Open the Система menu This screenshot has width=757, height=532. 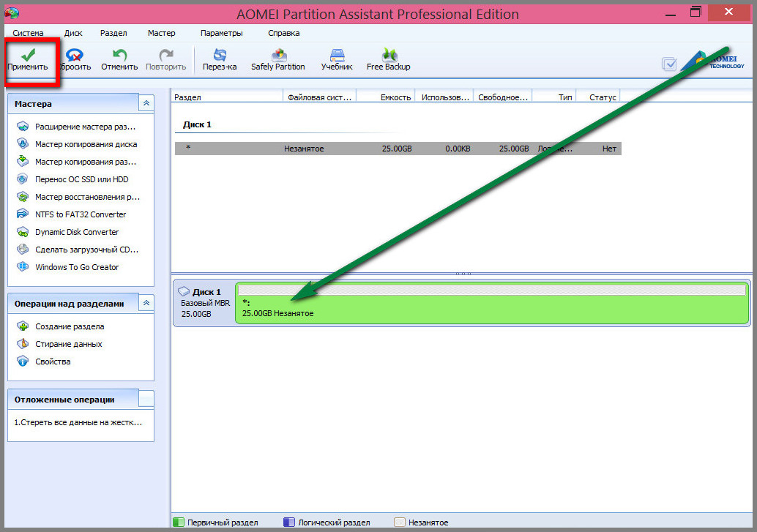point(28,33)
